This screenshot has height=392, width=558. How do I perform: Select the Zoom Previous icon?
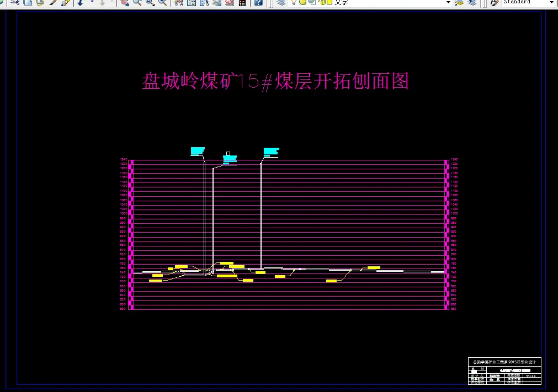click(x=163, y=2)
